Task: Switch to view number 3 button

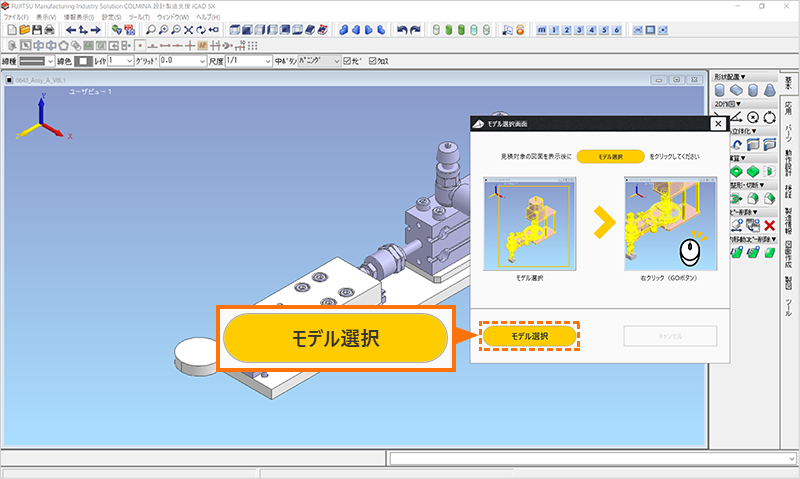Action: [579, 30]
